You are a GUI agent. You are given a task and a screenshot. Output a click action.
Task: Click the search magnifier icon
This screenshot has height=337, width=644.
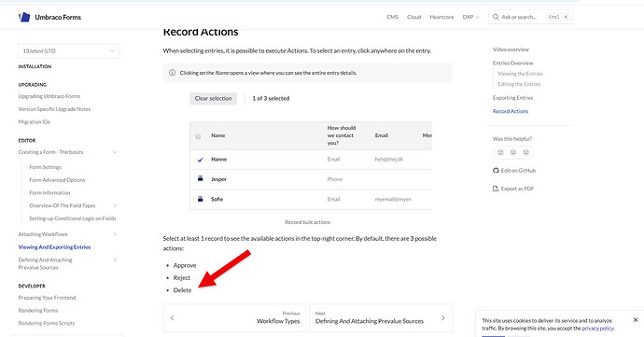pos(496,17)
